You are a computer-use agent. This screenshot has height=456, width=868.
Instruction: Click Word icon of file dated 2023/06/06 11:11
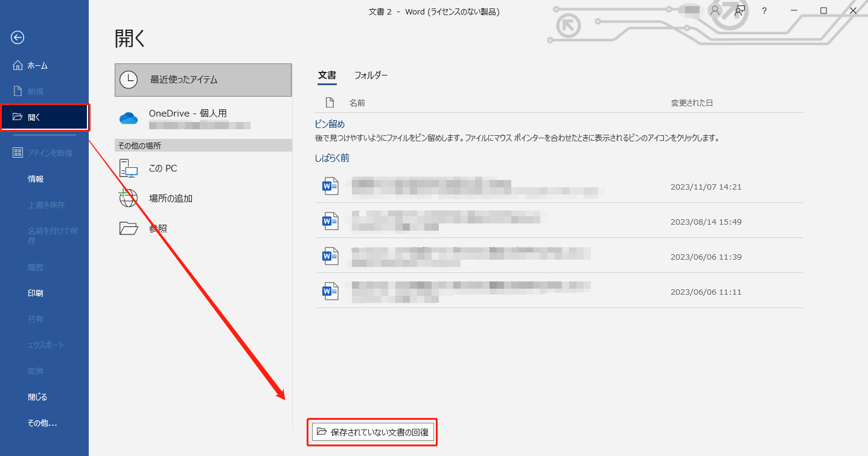[x=330, y=292]
